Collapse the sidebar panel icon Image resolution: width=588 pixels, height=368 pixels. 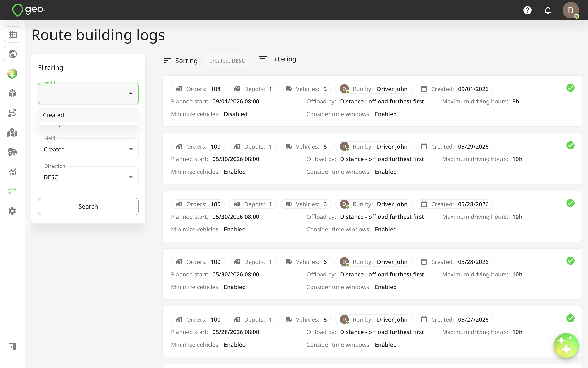pos(12,347)
